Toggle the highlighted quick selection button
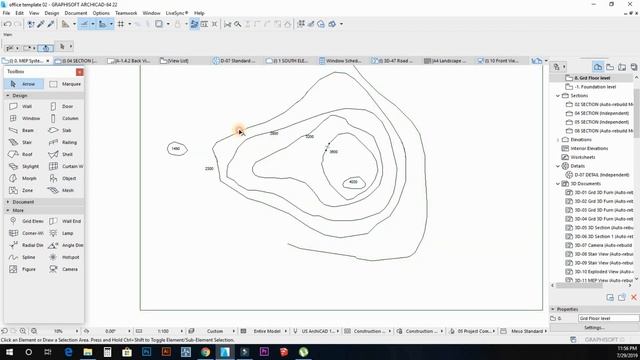The height and width of the screenshot is (360, 640). pyautogui.click(x=46, y=48)
